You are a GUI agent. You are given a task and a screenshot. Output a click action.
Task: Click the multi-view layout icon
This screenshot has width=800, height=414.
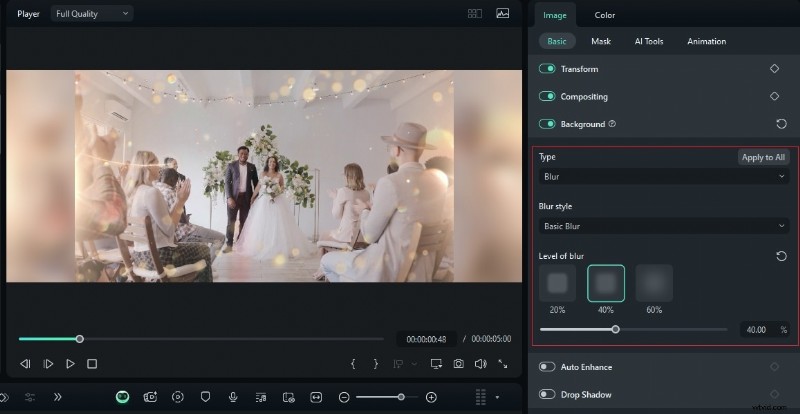(x=474, y=14)
